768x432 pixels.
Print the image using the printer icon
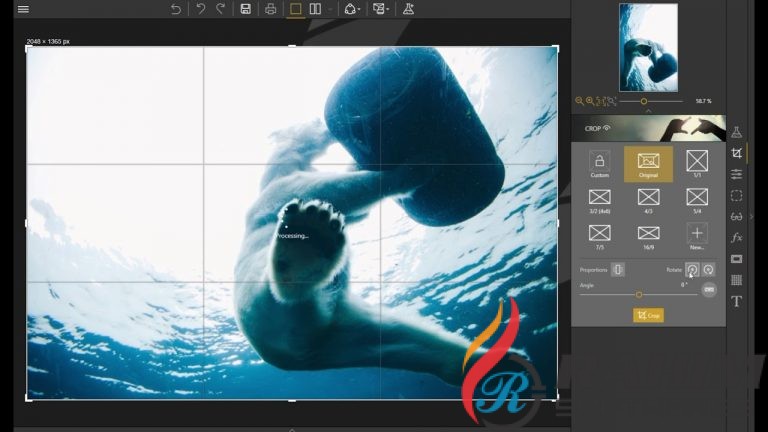point(270,9)
